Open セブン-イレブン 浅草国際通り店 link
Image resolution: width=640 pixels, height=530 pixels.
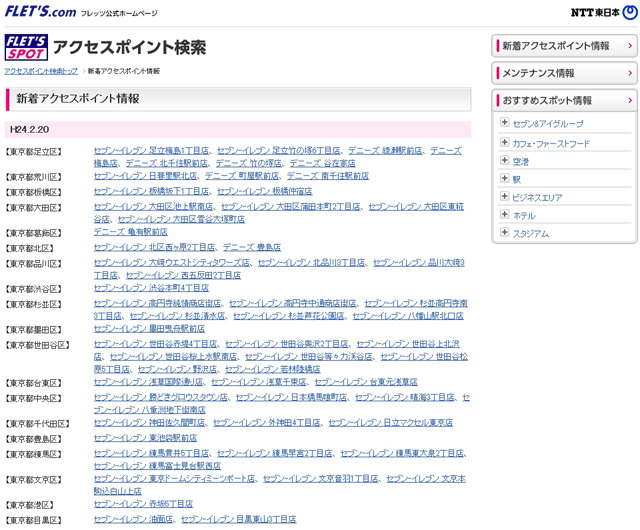coord(149,382)
